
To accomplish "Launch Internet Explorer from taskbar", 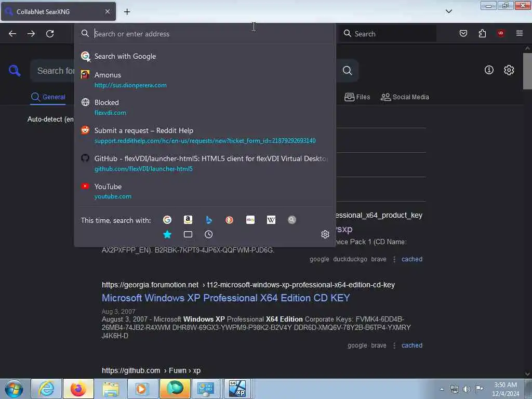I will click(46, 389).
